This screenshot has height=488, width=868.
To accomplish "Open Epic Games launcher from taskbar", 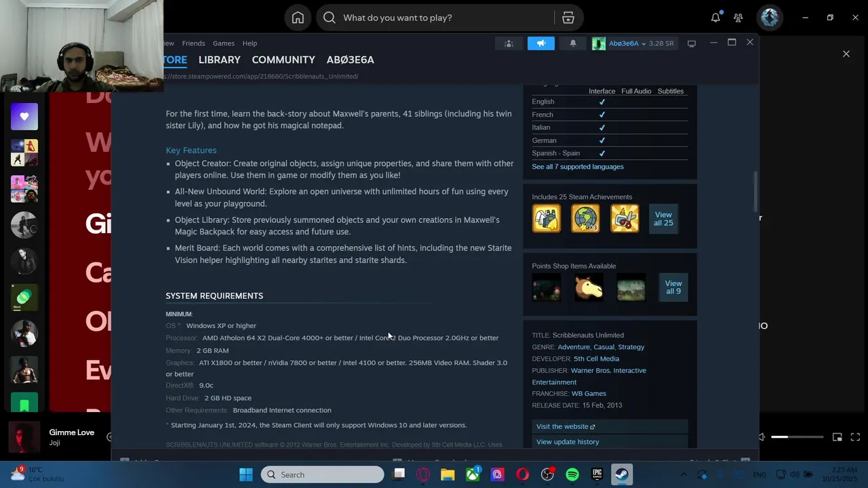I will click(597, 474).
